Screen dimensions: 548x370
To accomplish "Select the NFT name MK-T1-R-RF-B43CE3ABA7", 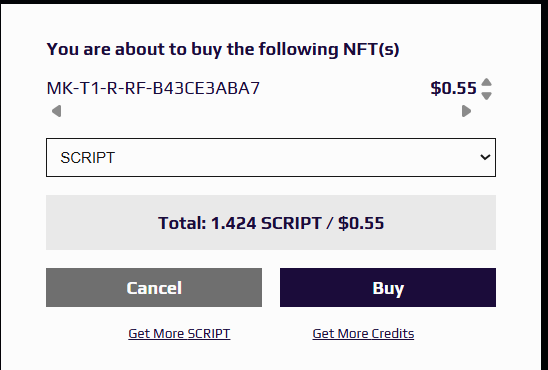I will (x=153, y=88).
